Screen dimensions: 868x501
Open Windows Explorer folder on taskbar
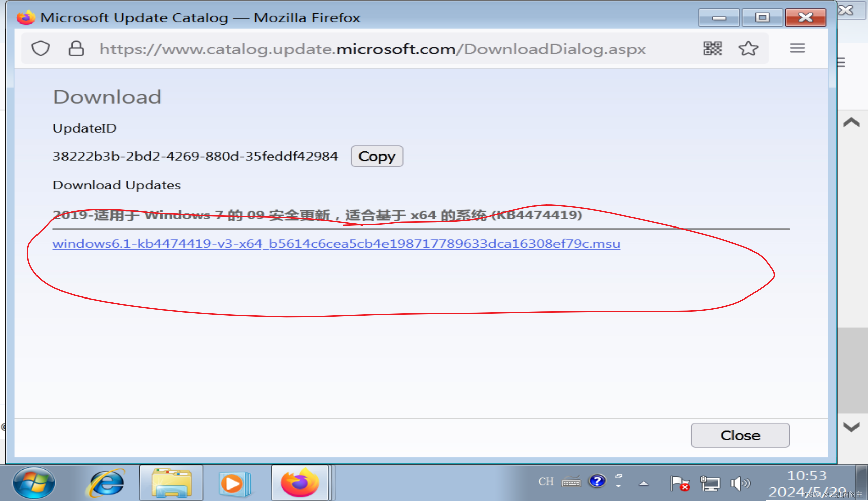pos(171,483)
